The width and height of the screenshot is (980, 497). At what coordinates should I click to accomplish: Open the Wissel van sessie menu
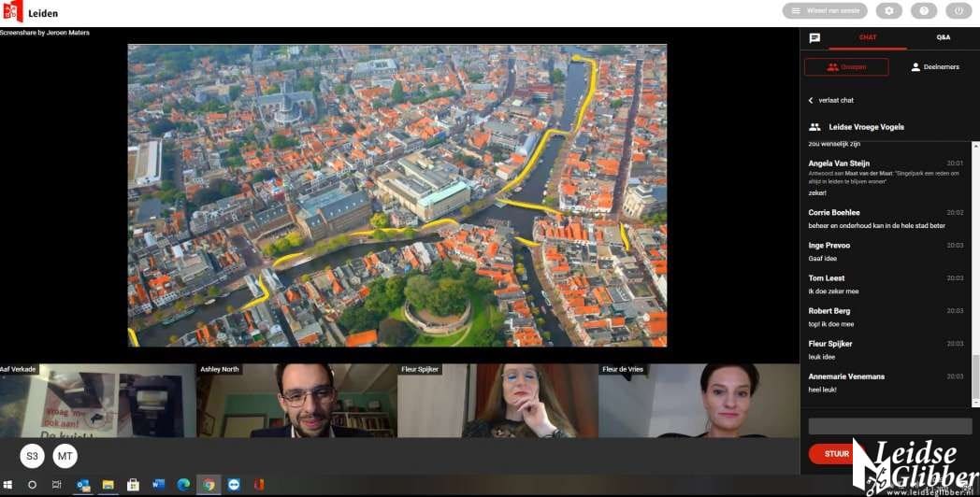pyautogui.click(x=824, y=11)
